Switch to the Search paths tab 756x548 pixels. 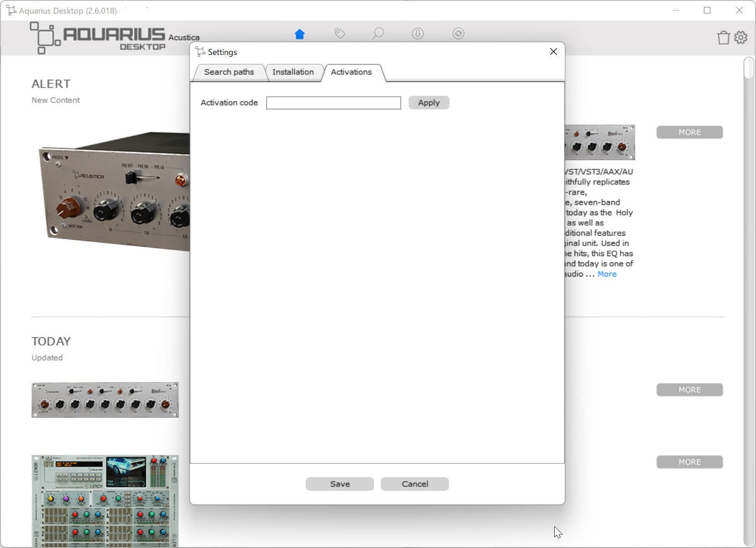point(229,72)
